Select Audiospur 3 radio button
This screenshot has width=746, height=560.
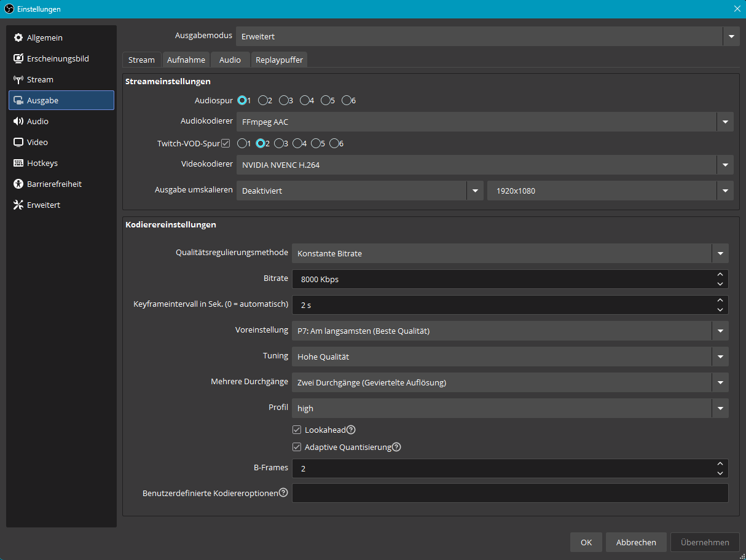pyautogui.click(x=286, y=100)
